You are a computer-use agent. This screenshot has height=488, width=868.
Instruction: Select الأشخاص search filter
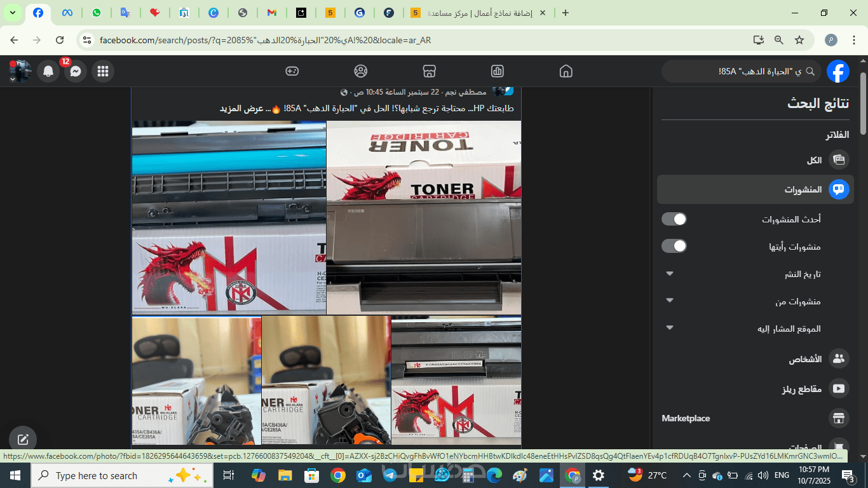tap(756, 359)
